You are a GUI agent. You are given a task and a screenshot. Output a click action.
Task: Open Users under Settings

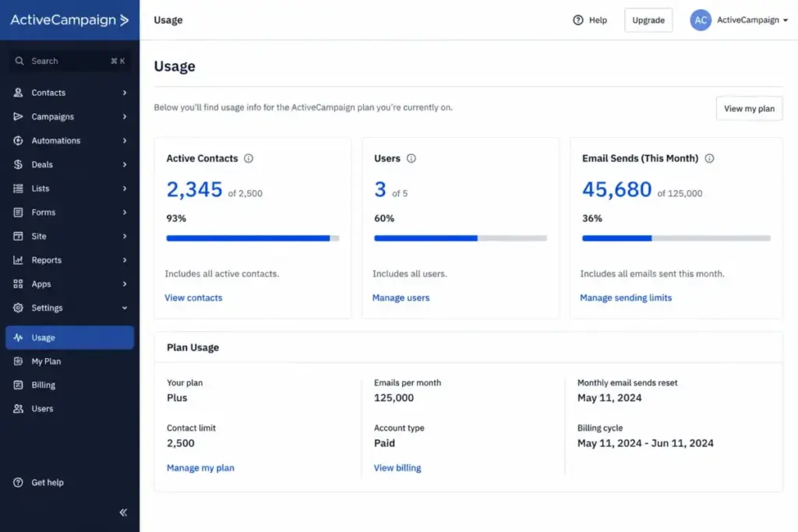[x=69, y=408]
